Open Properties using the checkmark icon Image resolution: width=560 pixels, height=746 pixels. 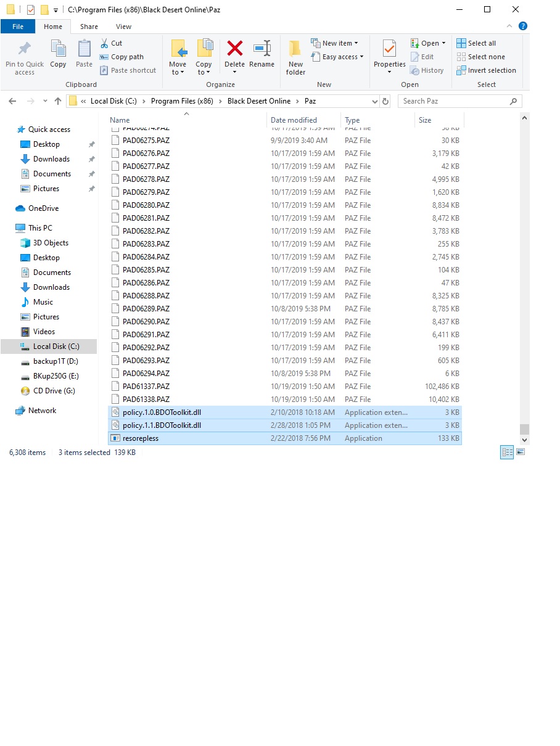[x=389, y=49]
